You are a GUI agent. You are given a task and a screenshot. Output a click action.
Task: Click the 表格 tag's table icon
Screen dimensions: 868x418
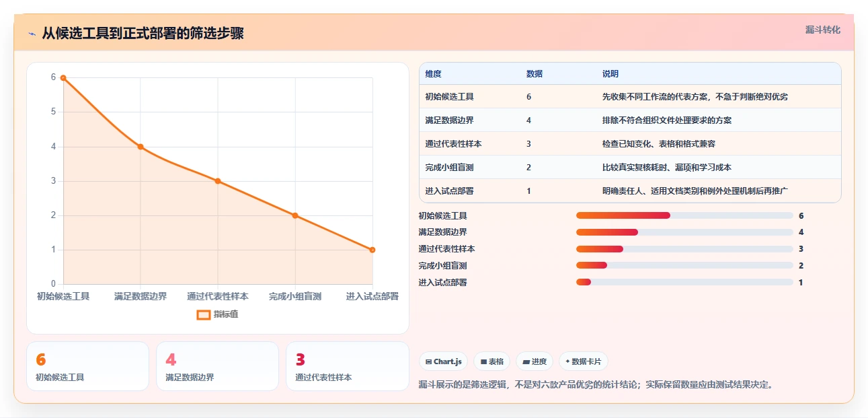tap(483, 361)
